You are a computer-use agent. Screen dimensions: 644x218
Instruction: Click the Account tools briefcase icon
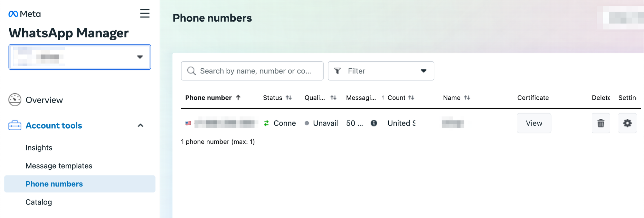pyautogui.click(x=15, y=125)
